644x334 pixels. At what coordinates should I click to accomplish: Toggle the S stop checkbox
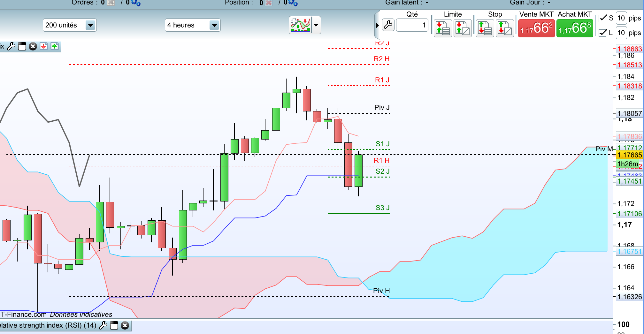tap(602, 18)
